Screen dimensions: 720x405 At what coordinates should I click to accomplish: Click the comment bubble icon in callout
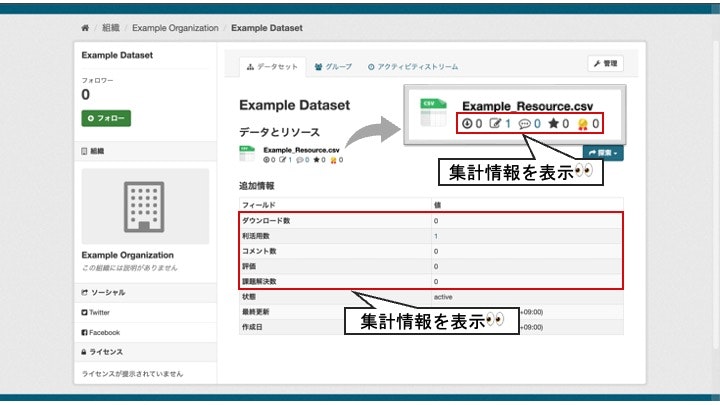pyautogui.click(x=524, y=124)
